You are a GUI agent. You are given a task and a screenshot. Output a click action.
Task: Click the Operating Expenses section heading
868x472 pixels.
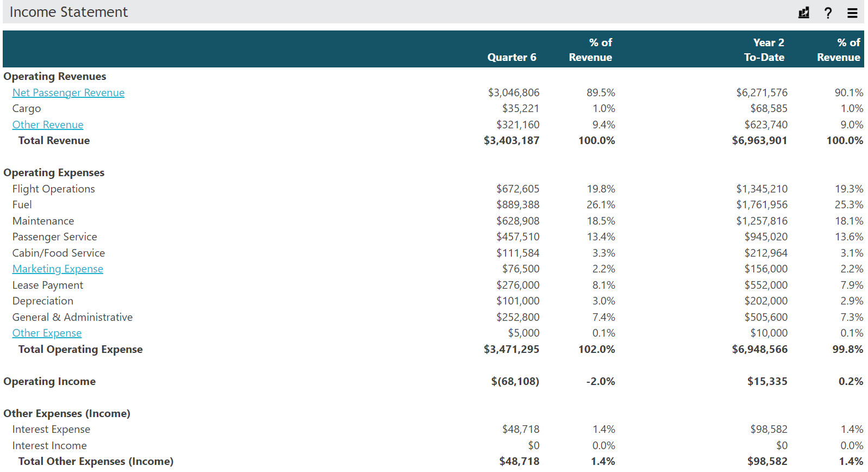(54, 172)
